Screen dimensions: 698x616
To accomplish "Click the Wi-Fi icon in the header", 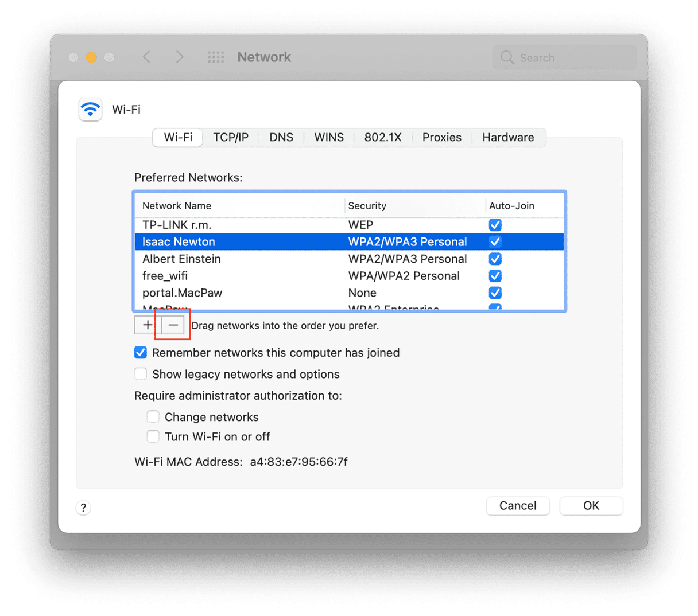I will coord(91,110).
